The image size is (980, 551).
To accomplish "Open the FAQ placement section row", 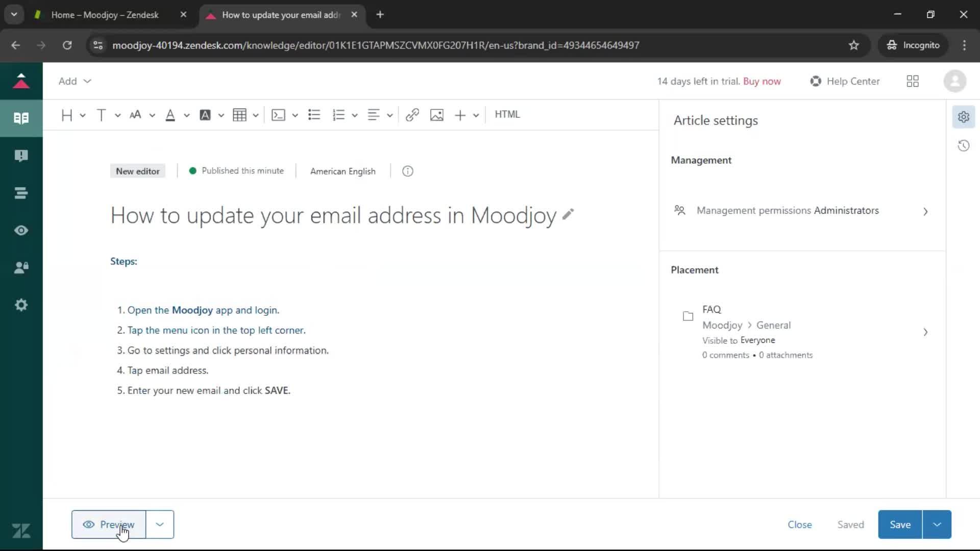I will (x=801, y=332).
